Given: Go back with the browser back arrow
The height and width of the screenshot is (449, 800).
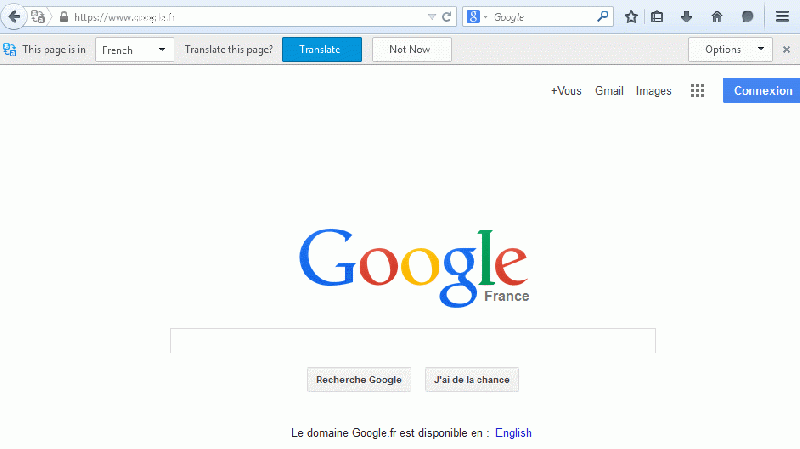Looking at the screenshot, I should tap(14, 17).
